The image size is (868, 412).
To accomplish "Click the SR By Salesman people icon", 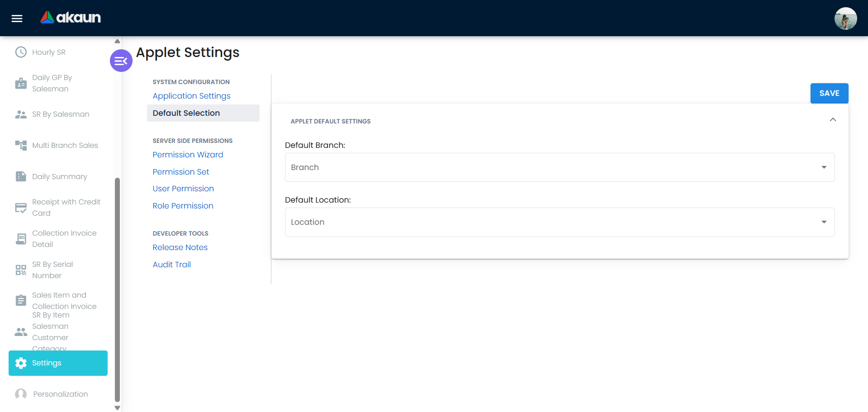I will (20, 114).
